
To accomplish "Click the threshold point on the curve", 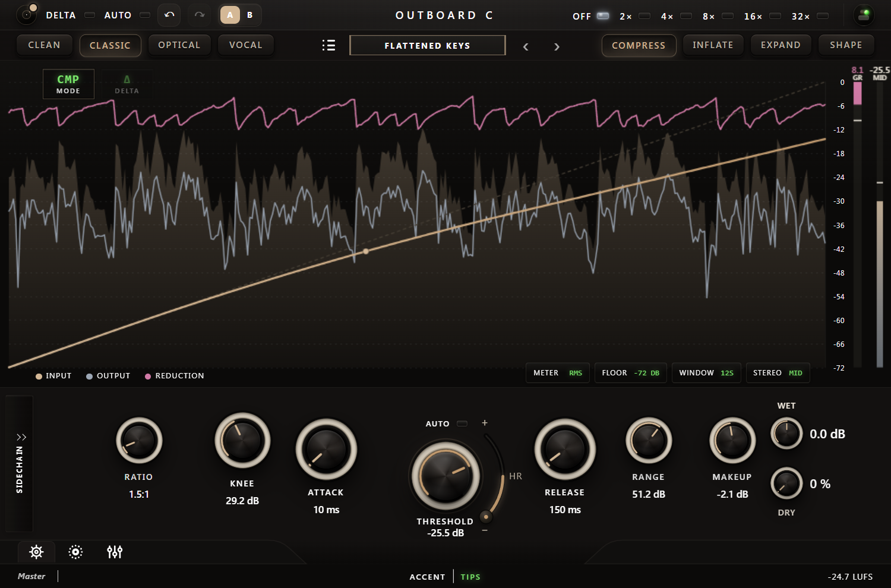I will click(366, 251).
